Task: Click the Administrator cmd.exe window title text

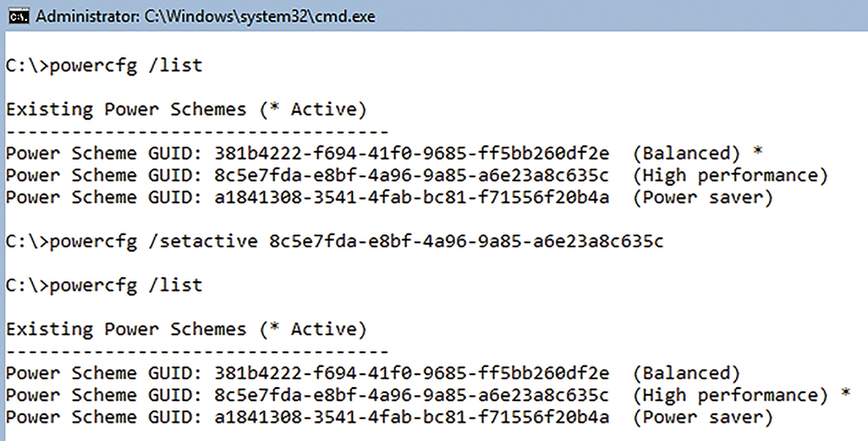Action: [206, 16]
